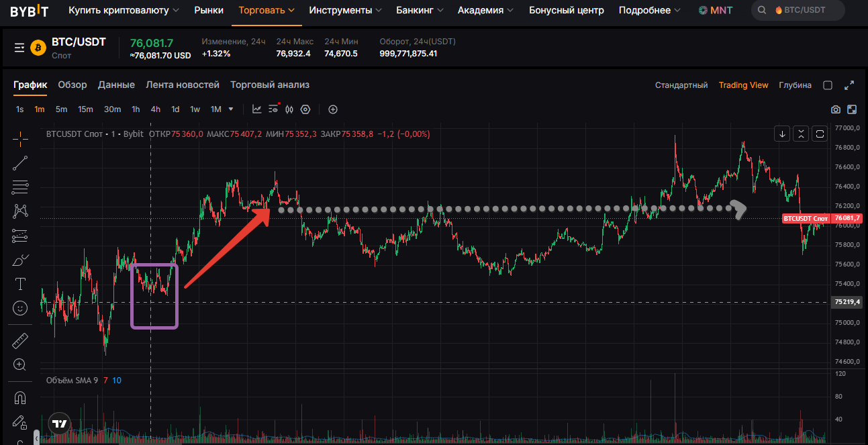The width and height of the screenshot is (868, 445).
Task: Select the ruler measure tool
Action: point(20,341)
